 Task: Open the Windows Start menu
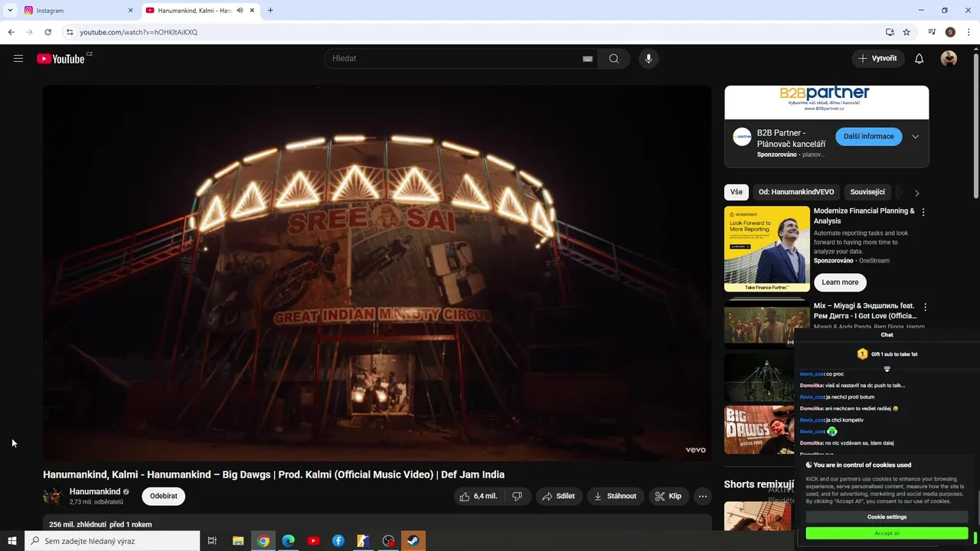click(x=12, y=541)
